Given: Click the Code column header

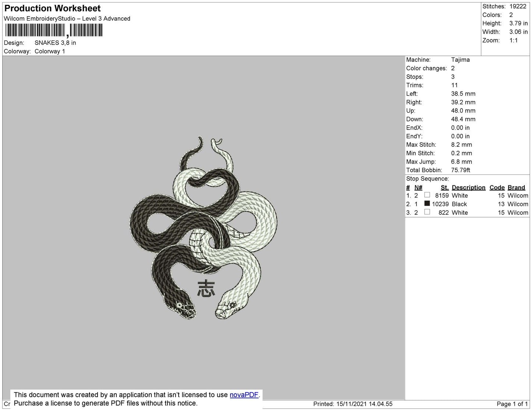Looking at the screenshot, I should click(x=497, y=187).
